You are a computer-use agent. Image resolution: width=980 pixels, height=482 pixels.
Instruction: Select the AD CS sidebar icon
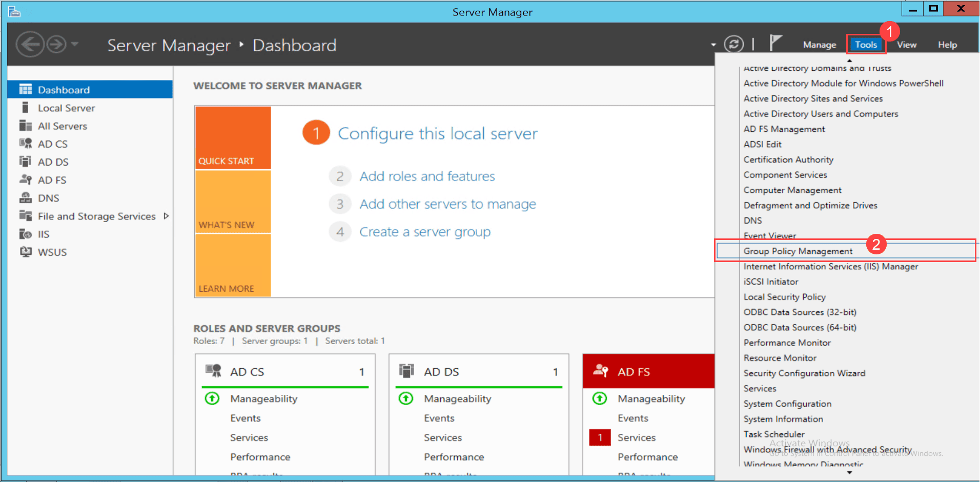click(25, 144)
